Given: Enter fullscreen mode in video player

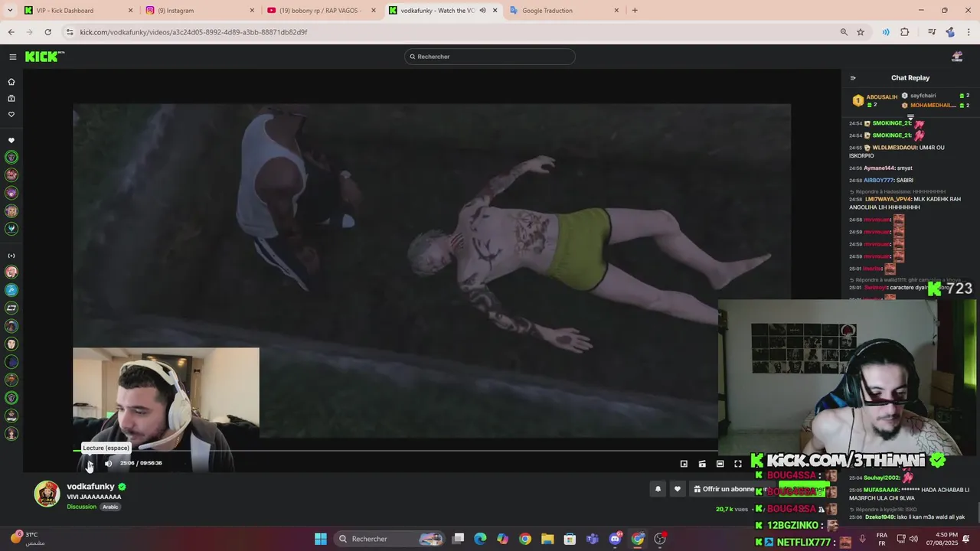Looking at the screenshot, I should tap(738, 464).
